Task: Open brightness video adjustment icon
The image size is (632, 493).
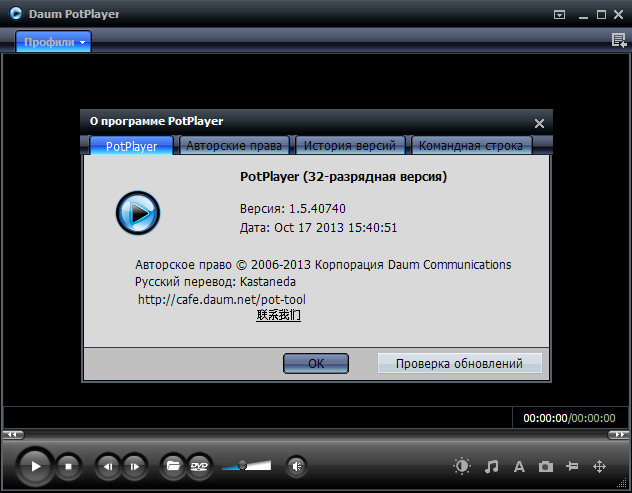Action: (462, 466)
